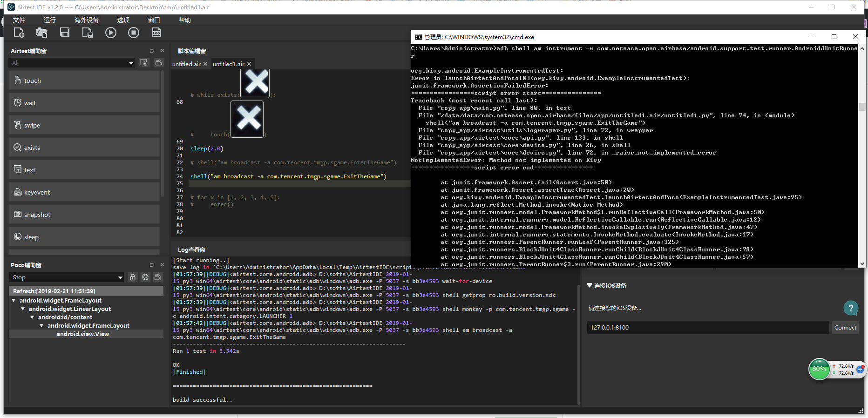Image resolution: width=868 pixels, height=418 pixels.
Task: Open the 文件 menu
Action: click(19, 20)
